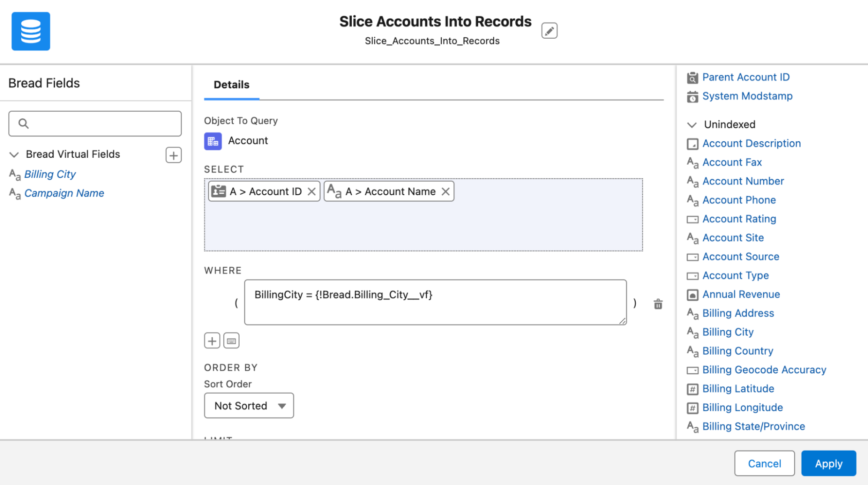Image resolution: width=868 pixels, height=485 pixels.
Task: Click the pencil icon to rename the flow
Action: coord(548,30)
